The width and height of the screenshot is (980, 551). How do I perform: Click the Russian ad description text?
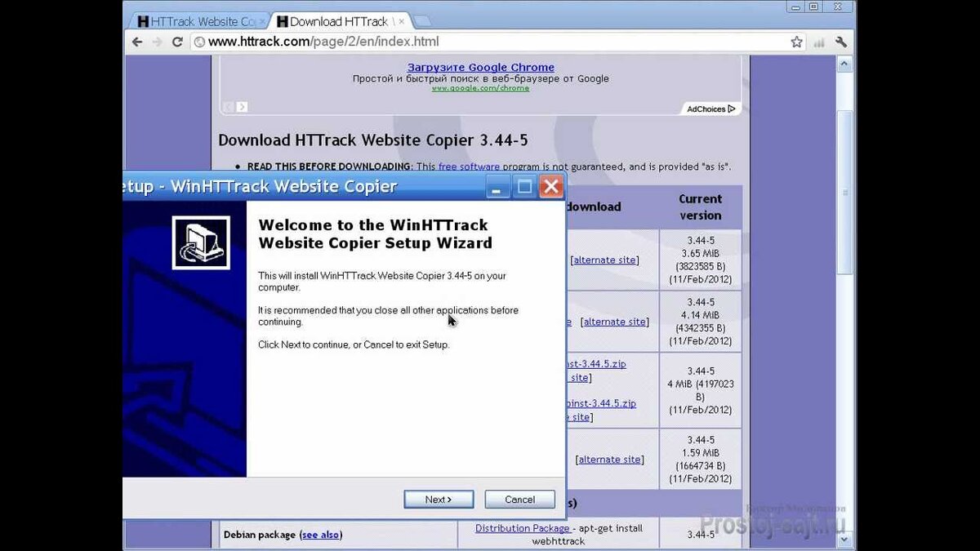pyautogui.click(x=481, y=78)
